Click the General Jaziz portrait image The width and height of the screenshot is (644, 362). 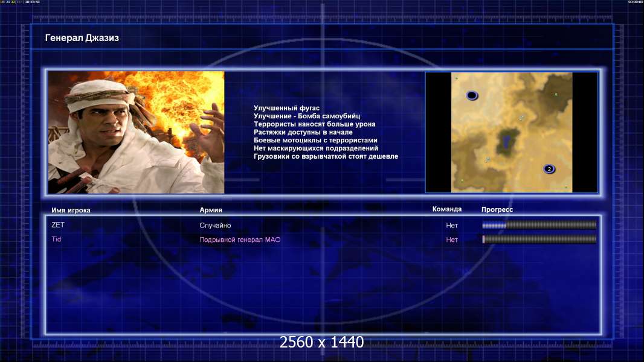[x=136, y=132]
